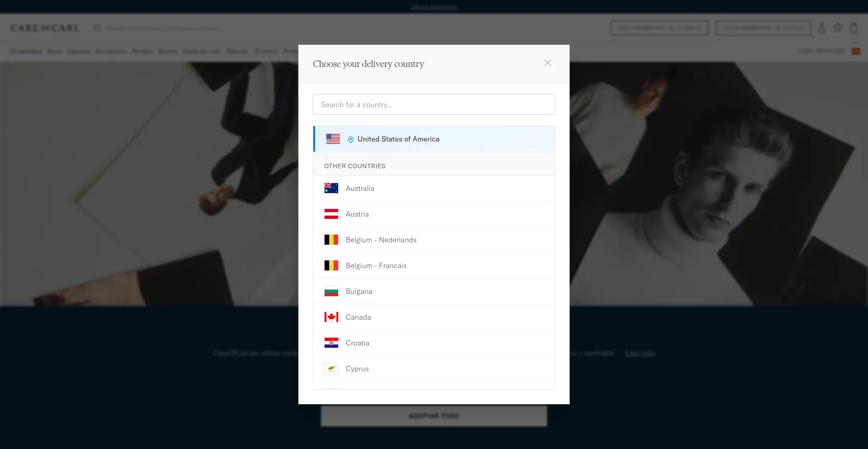Open the 'Estilo de vida' nav menu item
Screen dimensions: 868x449
[x=202, y=51]
